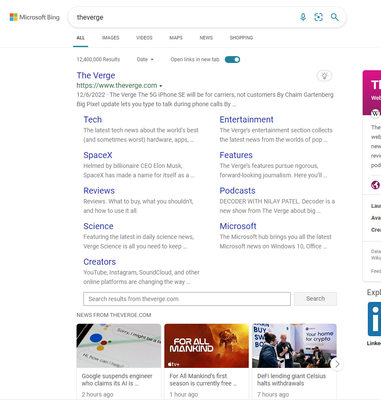Click the Search button beside site search

tap(315, 299)
